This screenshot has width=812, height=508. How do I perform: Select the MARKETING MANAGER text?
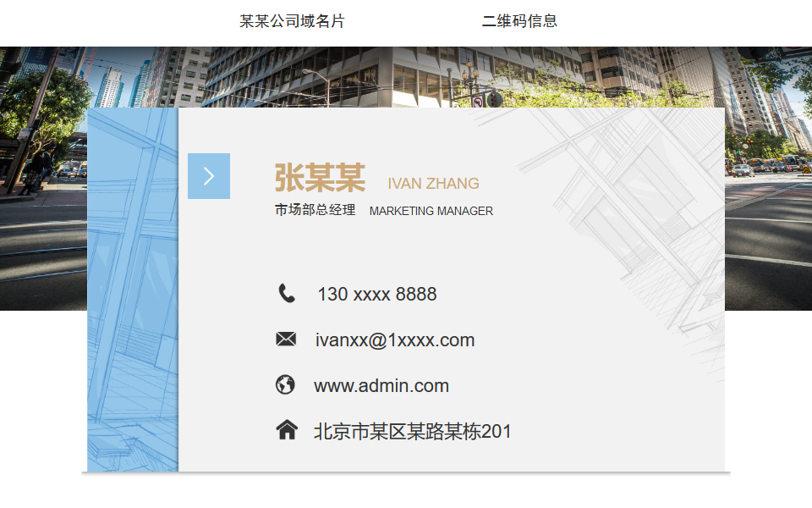tap(431, 211)
